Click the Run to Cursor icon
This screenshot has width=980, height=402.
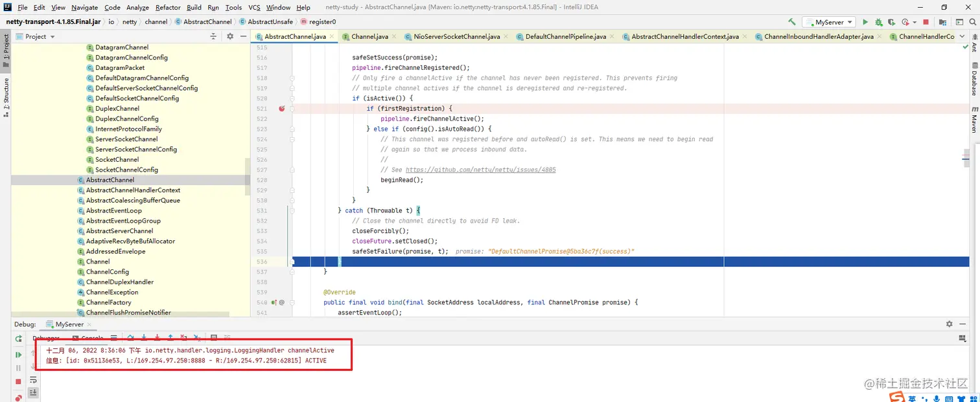pyautogui.click(x=197, y=338)
